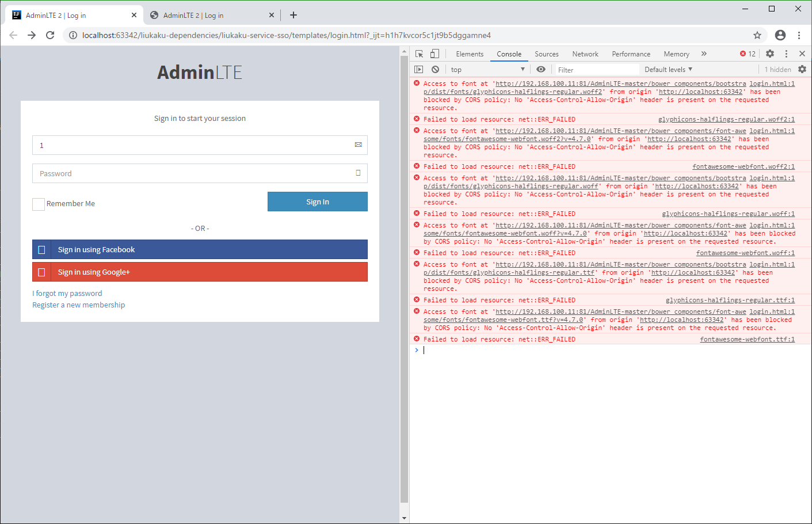Close the second AdminLTE tab
812x524 pixels.
click(x=272, y=15)
